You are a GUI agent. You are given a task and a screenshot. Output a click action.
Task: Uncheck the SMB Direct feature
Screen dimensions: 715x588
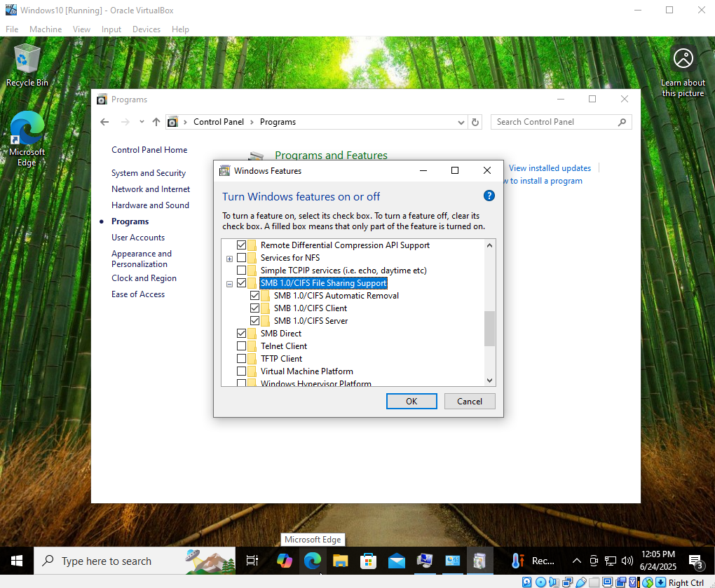(x=241, y=334)
